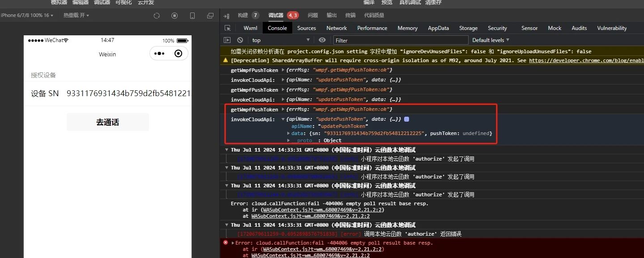
Task: Click the 授权设备 section label
Action: (43, 75)
